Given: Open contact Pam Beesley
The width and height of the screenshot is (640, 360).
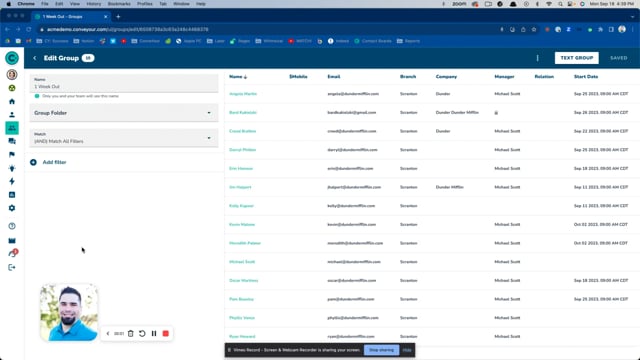Looking at the screenshot, I should point(241,299).
